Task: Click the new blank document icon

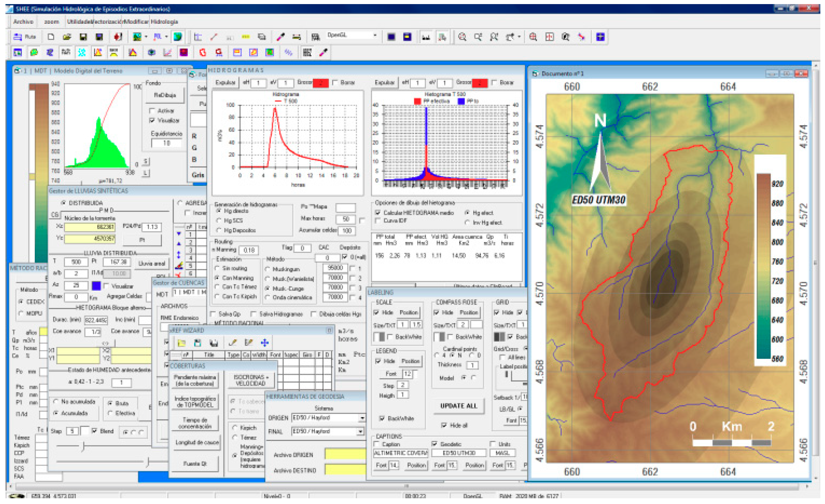Action: pyautogui.click(x=51, y=37)
